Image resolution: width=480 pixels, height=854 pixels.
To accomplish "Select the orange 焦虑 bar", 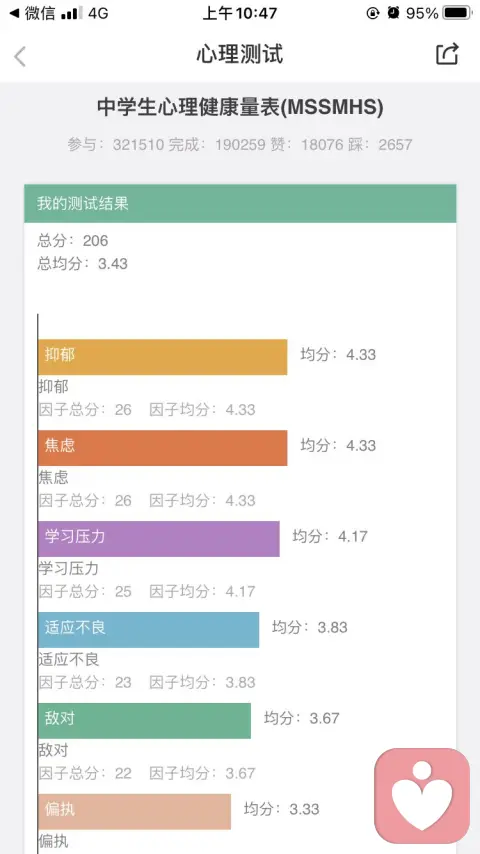I will point(163,448).
